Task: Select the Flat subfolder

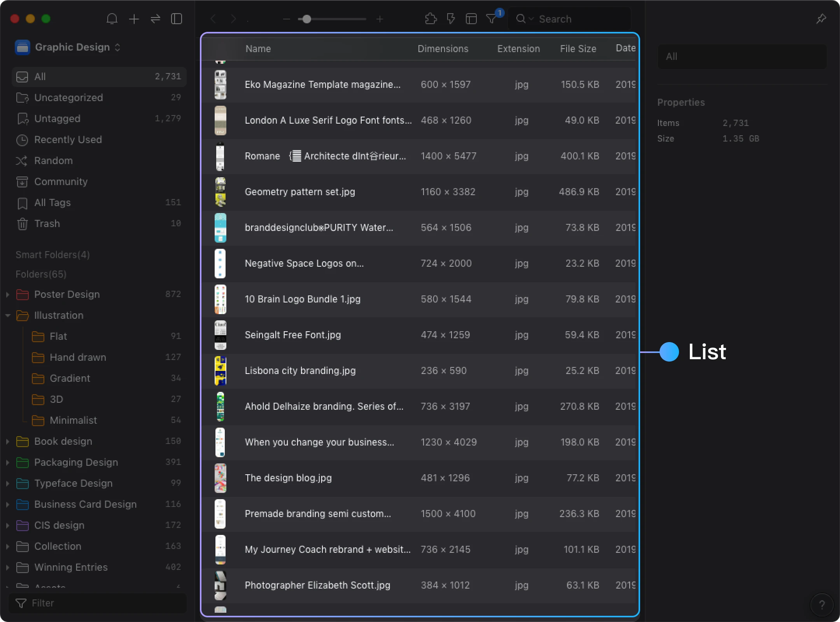Action: coord(107,336)
